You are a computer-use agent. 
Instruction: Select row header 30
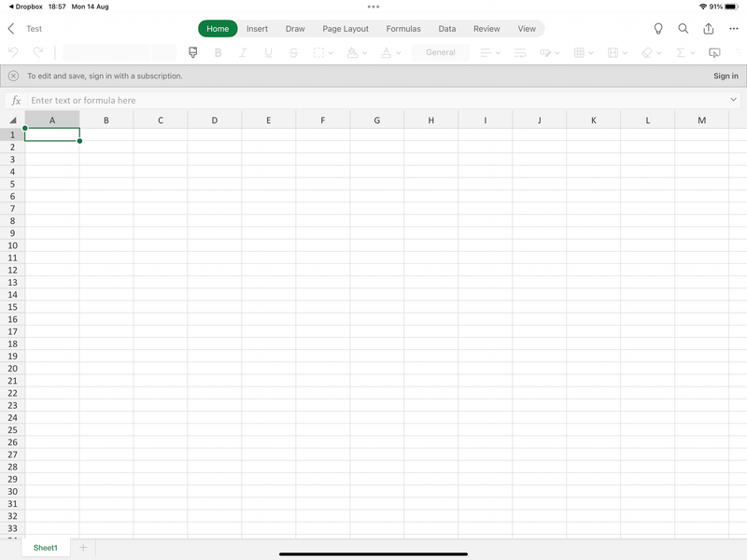[x=12, y=492]
